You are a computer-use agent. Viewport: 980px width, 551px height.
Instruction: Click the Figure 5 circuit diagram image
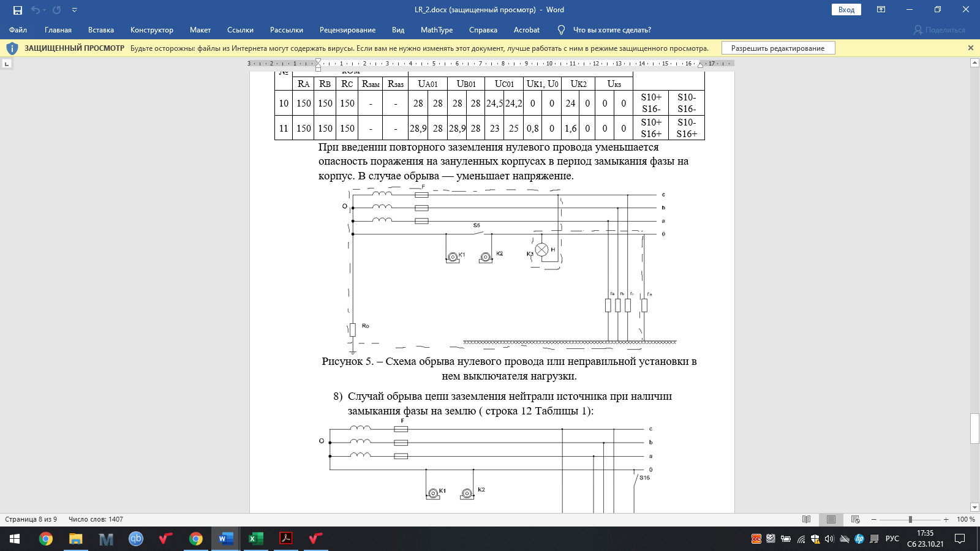[x=511, y=269]
